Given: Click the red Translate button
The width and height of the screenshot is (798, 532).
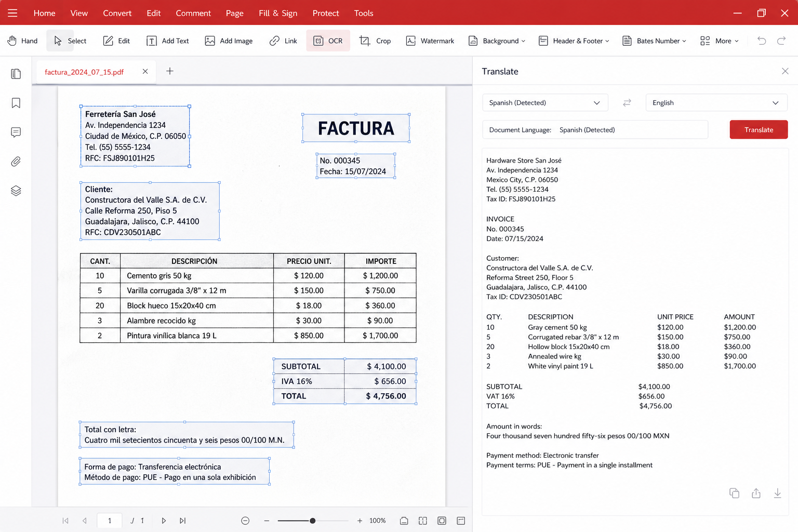Looking at the screenshot, I should click(759, 130).
